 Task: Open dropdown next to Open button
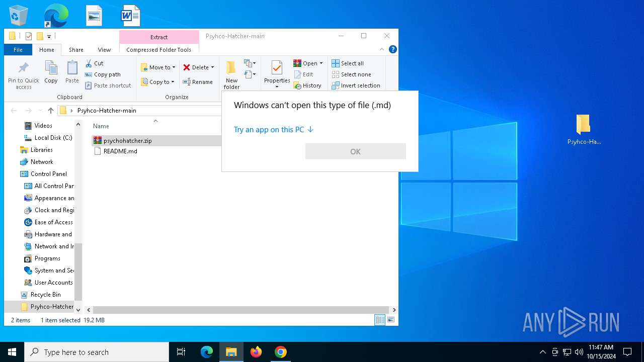coord(321,63)
